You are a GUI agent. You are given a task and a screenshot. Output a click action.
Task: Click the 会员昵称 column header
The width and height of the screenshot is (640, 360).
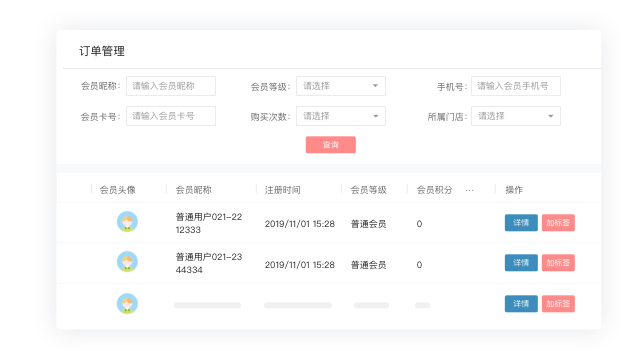coord(193,190)
